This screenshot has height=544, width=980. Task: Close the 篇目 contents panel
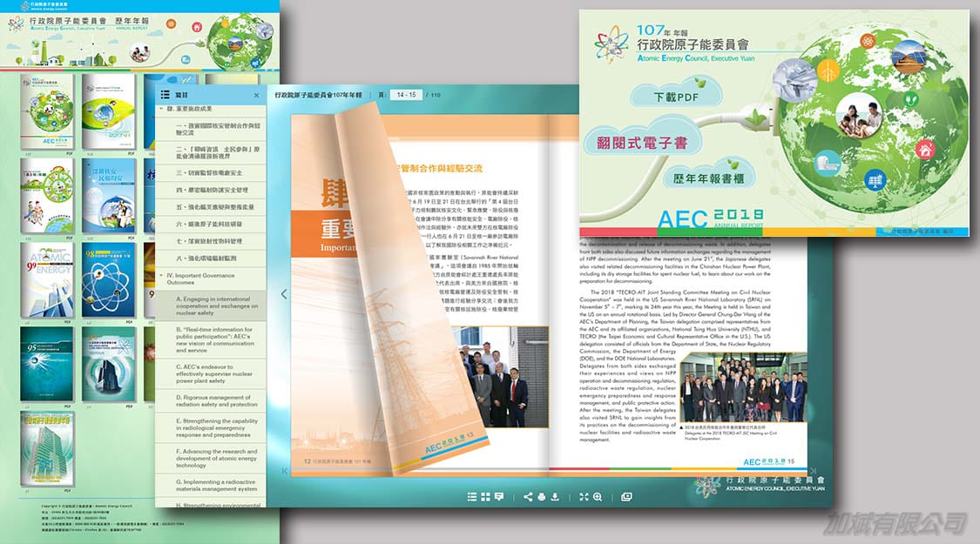256,95
